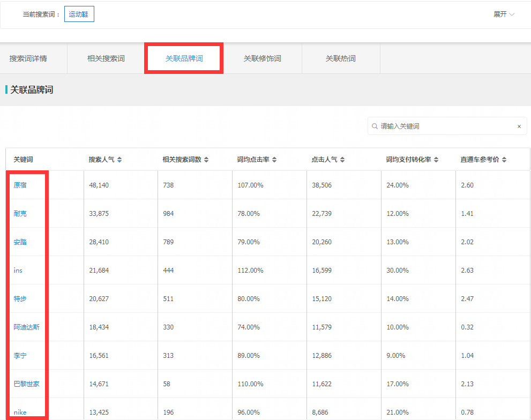Select the value 33,875

(x=99, y=214)
